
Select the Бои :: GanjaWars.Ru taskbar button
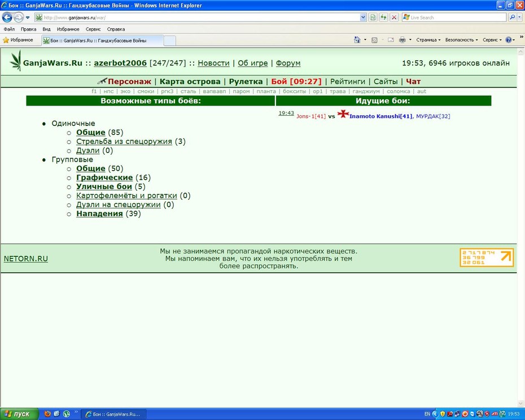point(115,414)
